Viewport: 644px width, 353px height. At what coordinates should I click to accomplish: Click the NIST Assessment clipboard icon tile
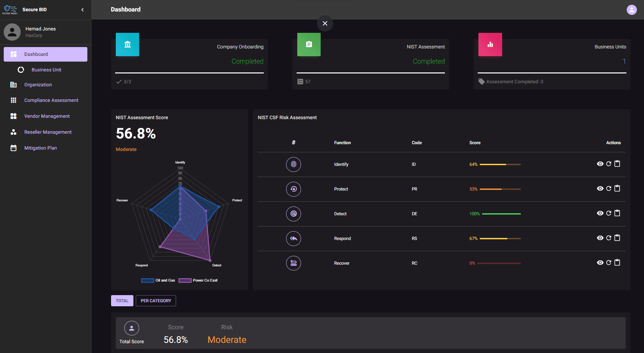(x=309, y=44)
